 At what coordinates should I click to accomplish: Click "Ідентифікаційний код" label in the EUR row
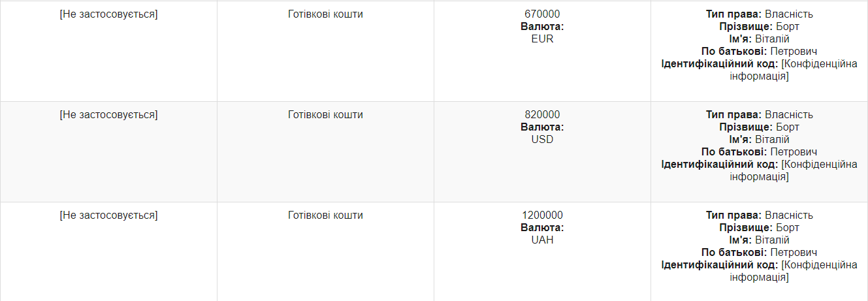pyautogui.click(x=719, y=64)
